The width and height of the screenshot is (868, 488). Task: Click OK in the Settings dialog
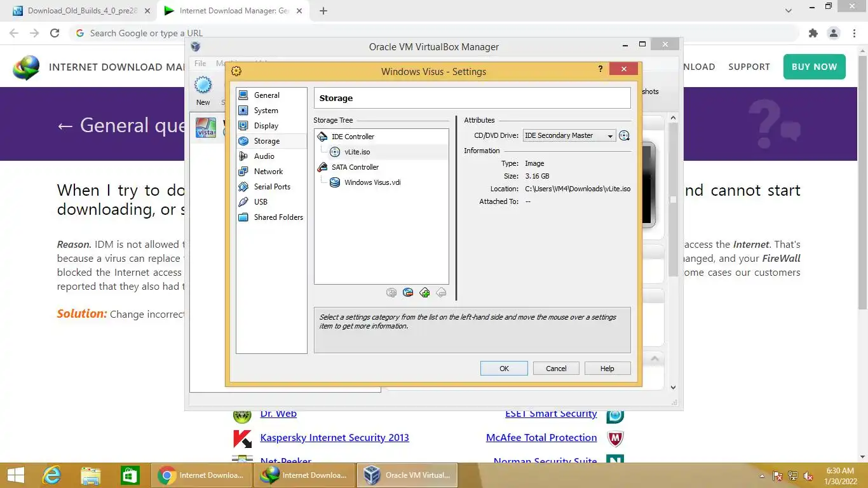pyautogui.click(x=504, y=369)
